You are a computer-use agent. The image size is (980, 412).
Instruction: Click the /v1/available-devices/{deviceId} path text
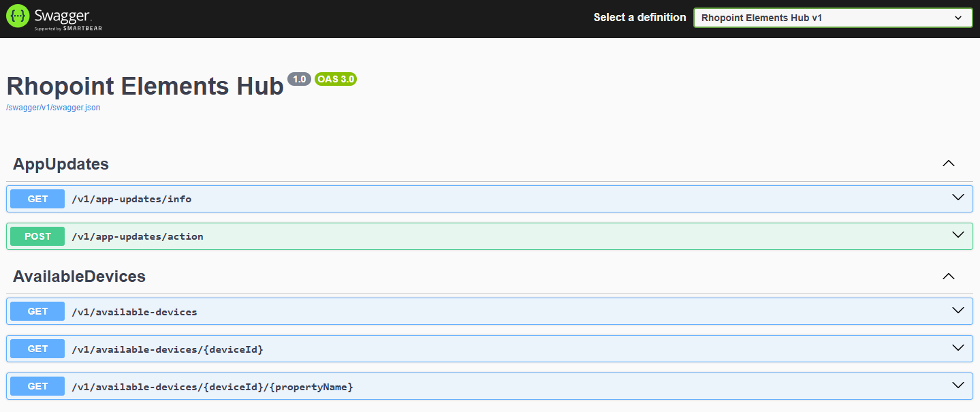coord(168,349)
